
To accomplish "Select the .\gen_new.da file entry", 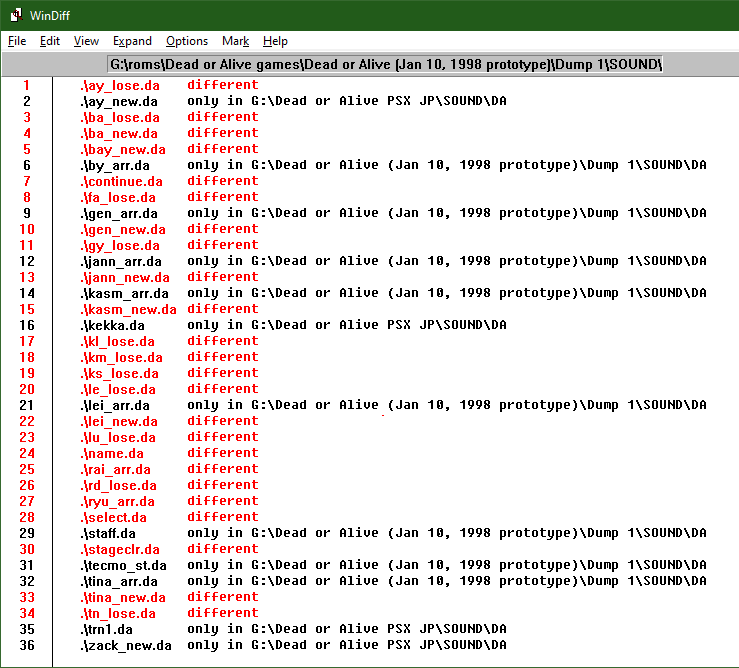I will pos(123,230).
